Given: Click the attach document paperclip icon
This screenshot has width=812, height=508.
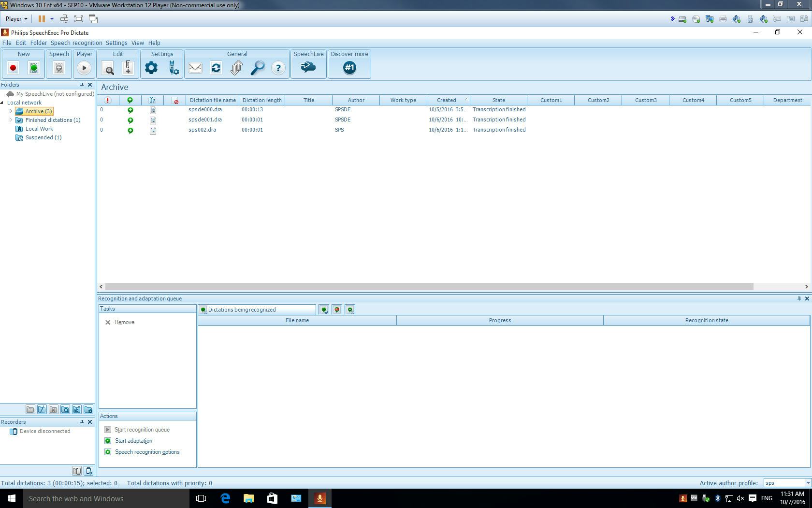Looking at the screenshot, I should tap(128, 68).
